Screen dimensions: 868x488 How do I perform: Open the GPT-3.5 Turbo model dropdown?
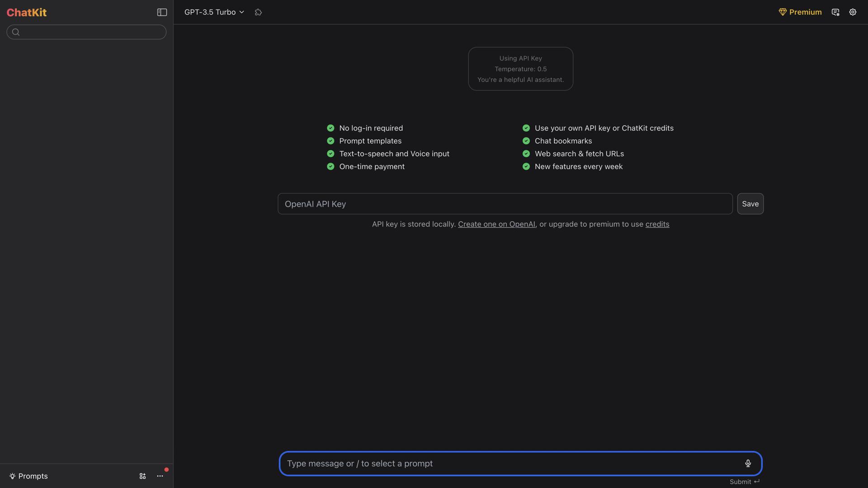pyautogui.click(x=214, y=12)
